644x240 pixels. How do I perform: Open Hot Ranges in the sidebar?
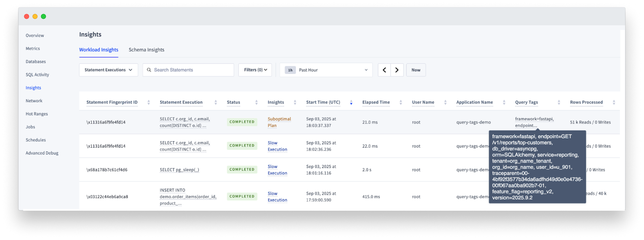[x=37, y=114]
